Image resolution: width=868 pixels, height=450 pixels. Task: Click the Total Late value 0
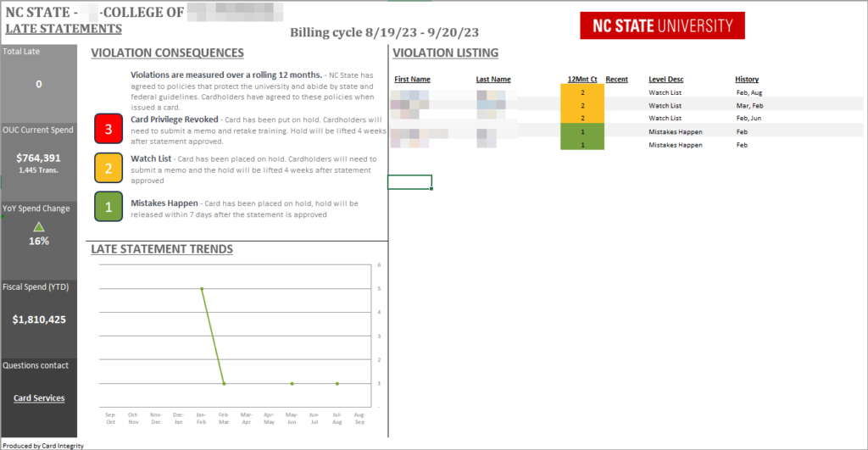click(x=39, y=84)
